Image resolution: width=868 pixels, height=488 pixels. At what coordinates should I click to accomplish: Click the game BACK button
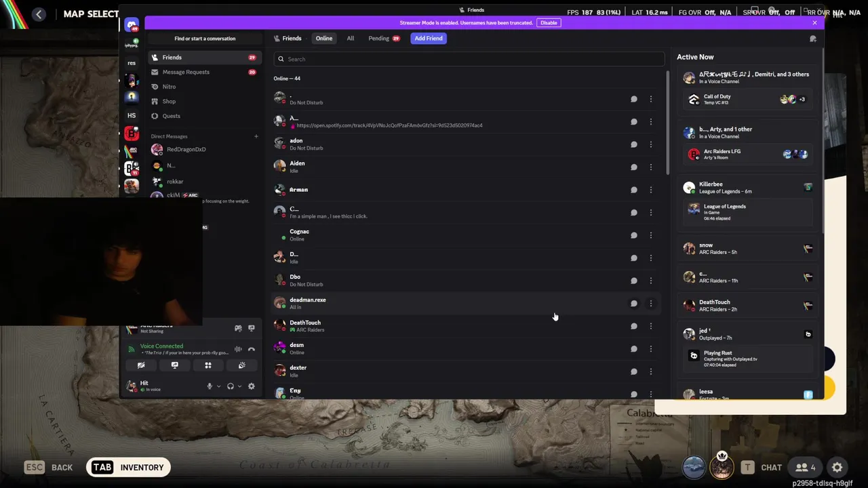(x=49, y=468)
